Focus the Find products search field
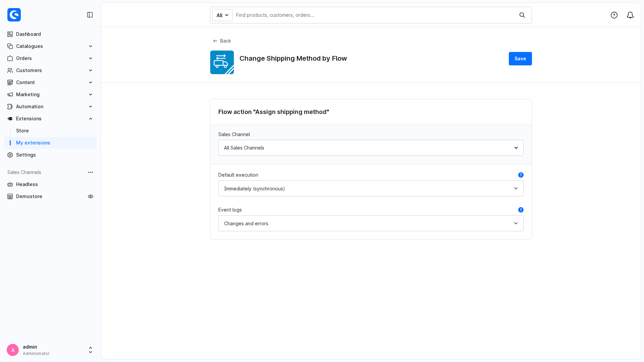 pyautogui.click(x=375, y=15)
